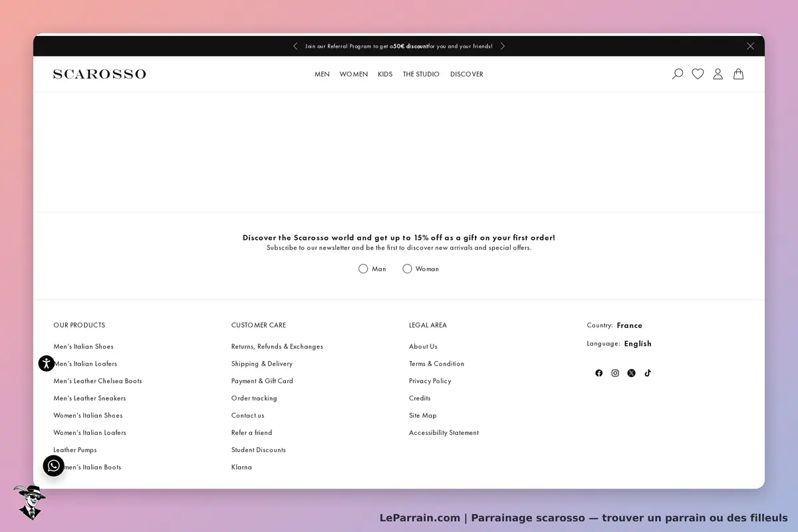Open Terms & Condition link
This screenshot has height=532, width=798.
437,364
